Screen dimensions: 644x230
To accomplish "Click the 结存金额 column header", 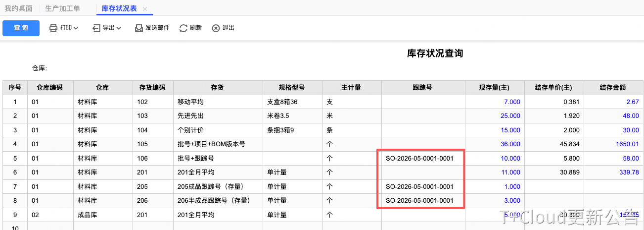I will 613,88.
